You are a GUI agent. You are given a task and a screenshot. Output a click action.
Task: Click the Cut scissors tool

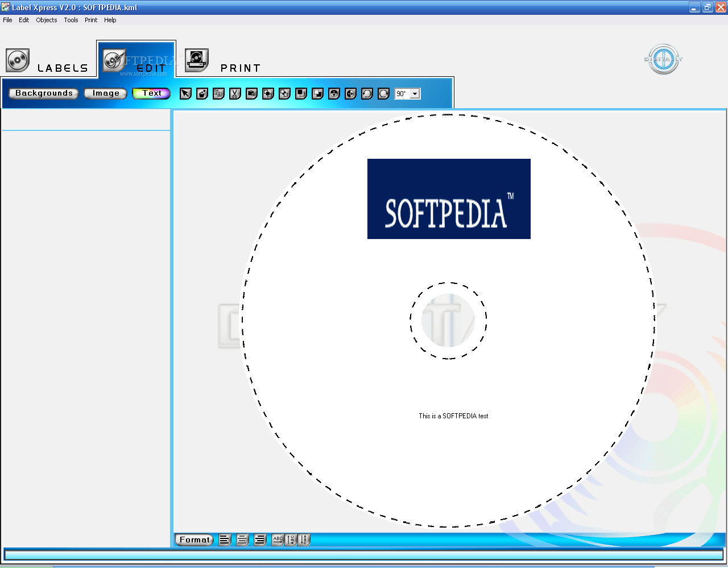coord(235,93)
